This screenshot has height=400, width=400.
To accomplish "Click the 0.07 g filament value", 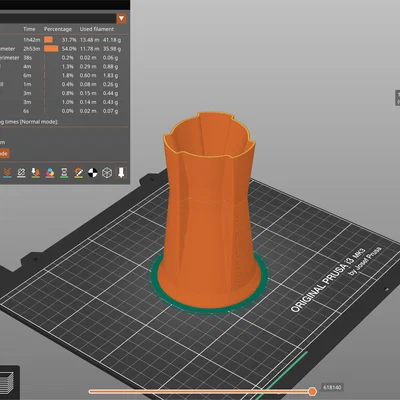I will pos(110,111).
